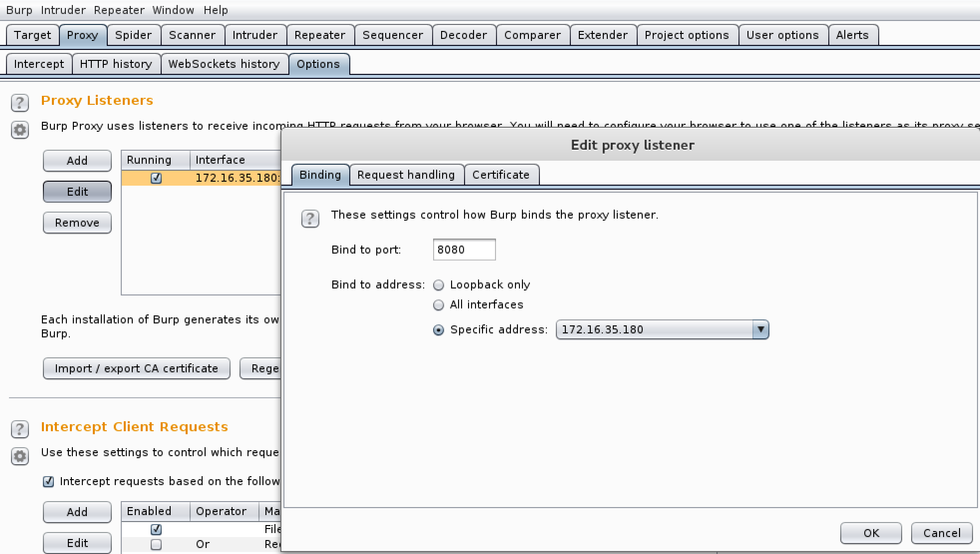Open the Help menu
980x554 pixels.
216,10
